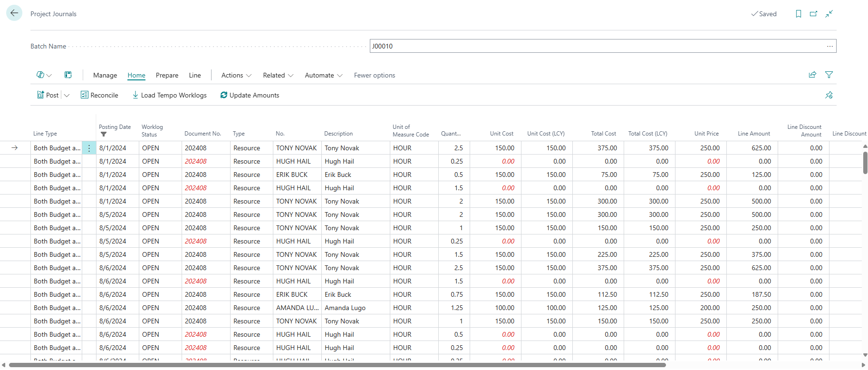Open the Manage tab

pyautogui.click(x=105, y=75)
